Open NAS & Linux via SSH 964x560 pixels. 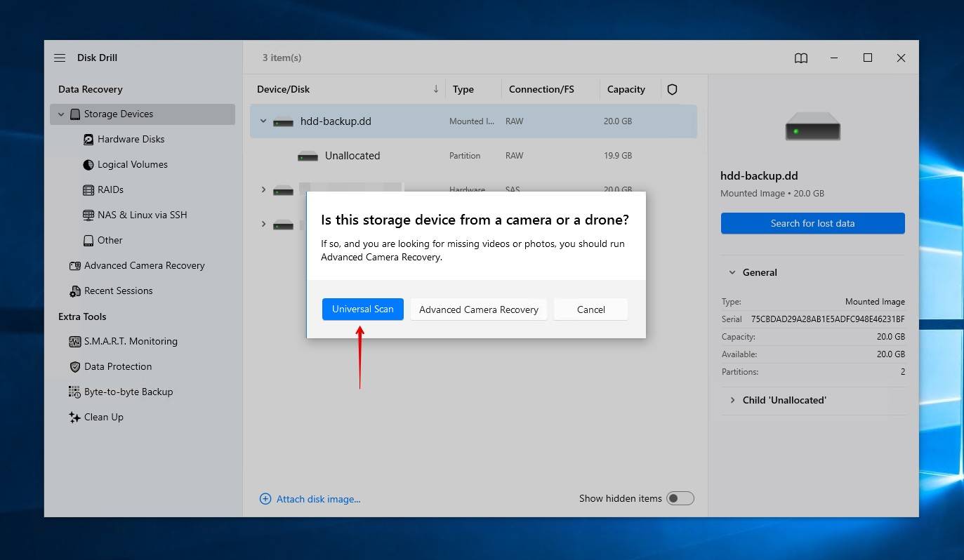135,215
